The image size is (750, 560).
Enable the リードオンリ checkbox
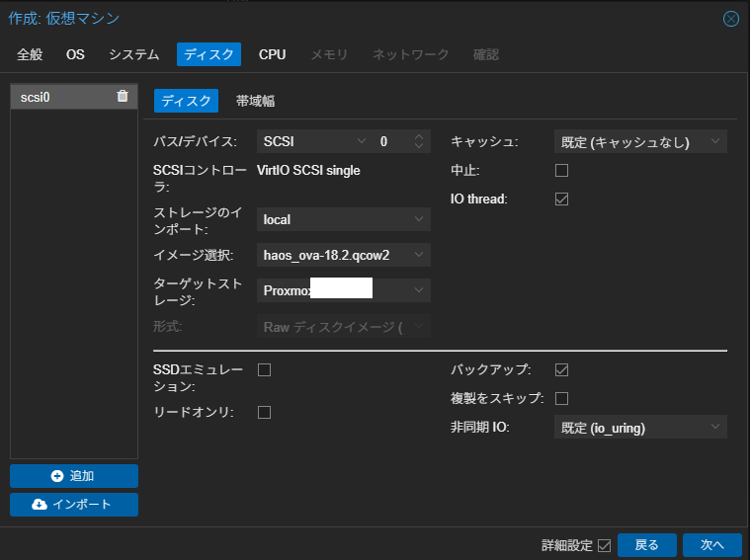264,412
